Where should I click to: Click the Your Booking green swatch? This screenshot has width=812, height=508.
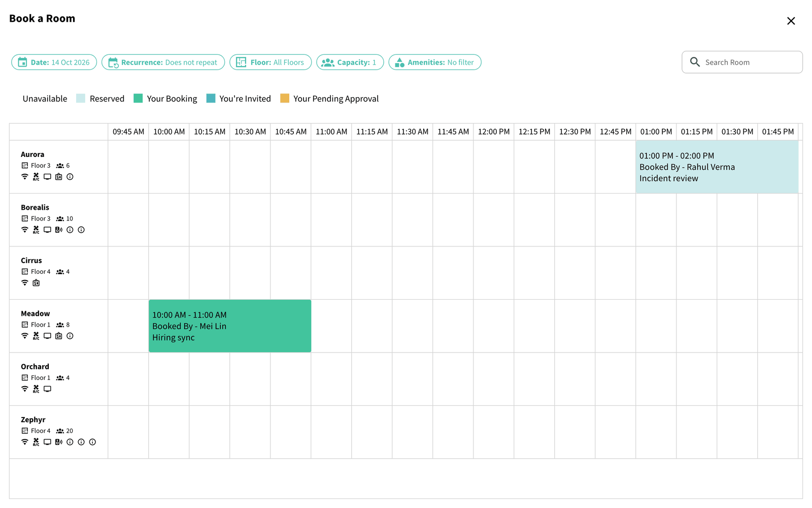138,98
